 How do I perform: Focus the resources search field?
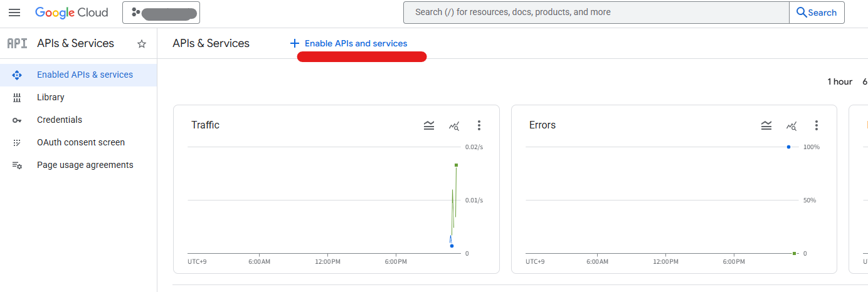pos(596,13)
